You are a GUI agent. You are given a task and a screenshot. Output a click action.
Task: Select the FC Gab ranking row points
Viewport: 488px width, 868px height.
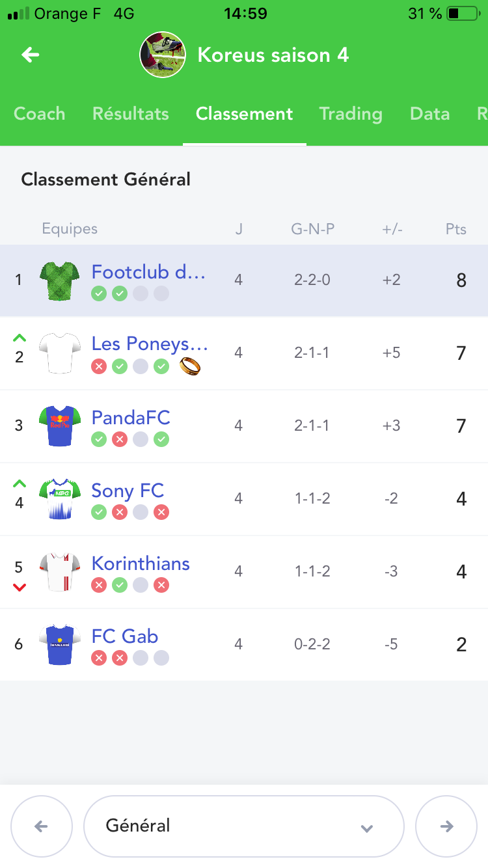461,645
